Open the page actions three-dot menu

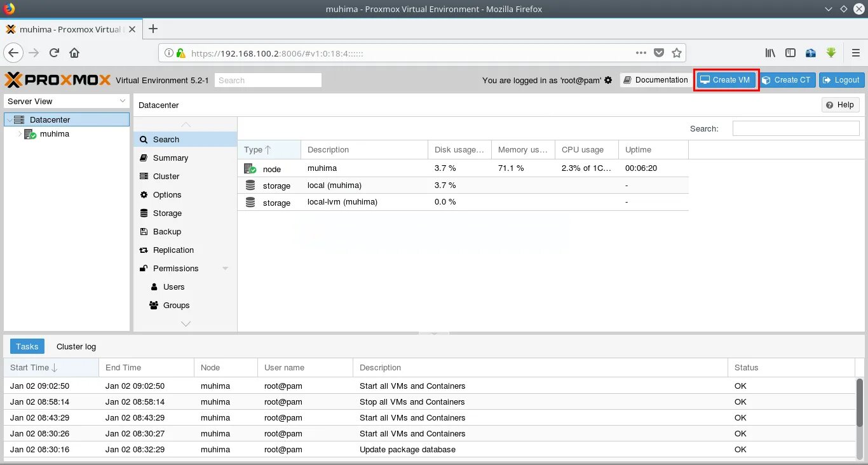(641, 53)
